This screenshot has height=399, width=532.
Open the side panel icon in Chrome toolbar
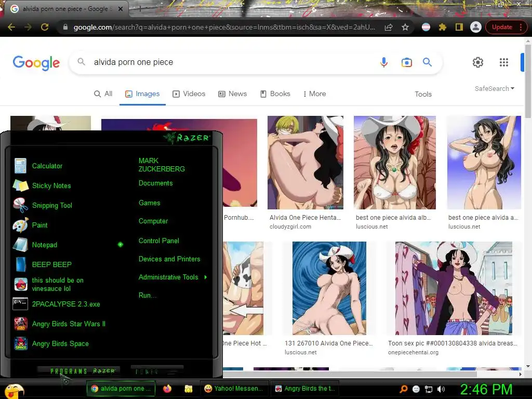click(x=459, y=27)
